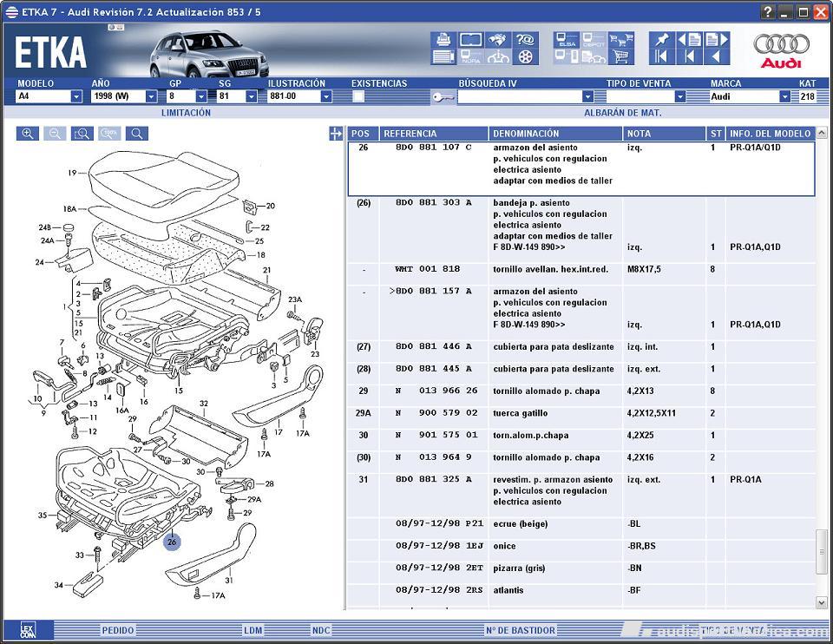Click the NORA terminal icon
Viewport: 833px width, 644px height.
pyautogui.click(x=470, y=56)
